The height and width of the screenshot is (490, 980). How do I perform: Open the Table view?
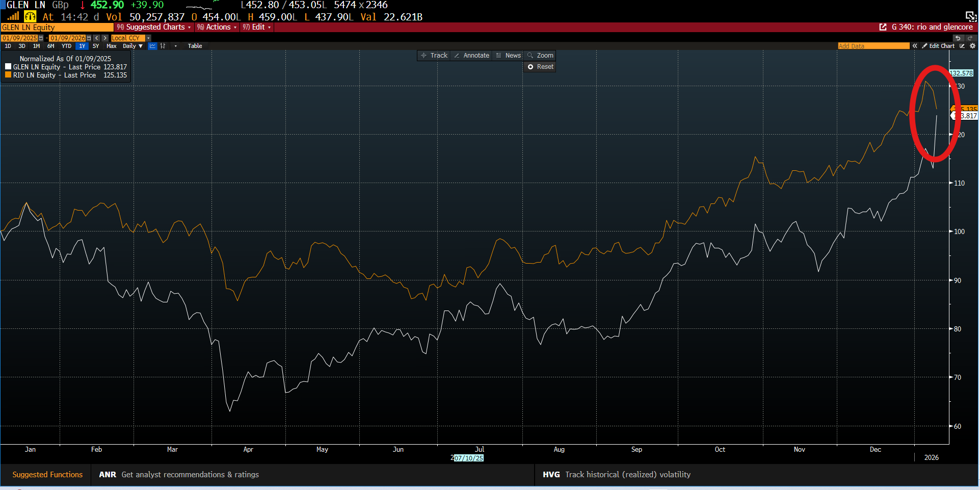[195, 46]
